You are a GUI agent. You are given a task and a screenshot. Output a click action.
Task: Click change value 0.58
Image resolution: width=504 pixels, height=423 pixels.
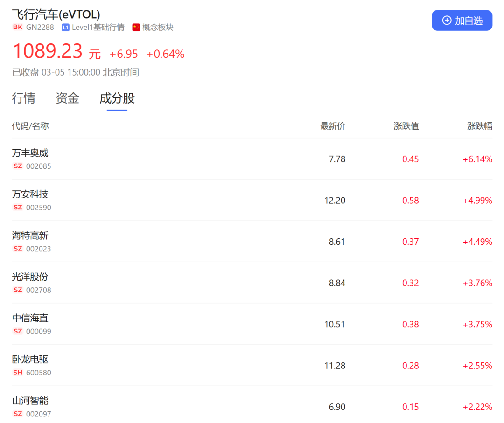[x=411, y=201]
